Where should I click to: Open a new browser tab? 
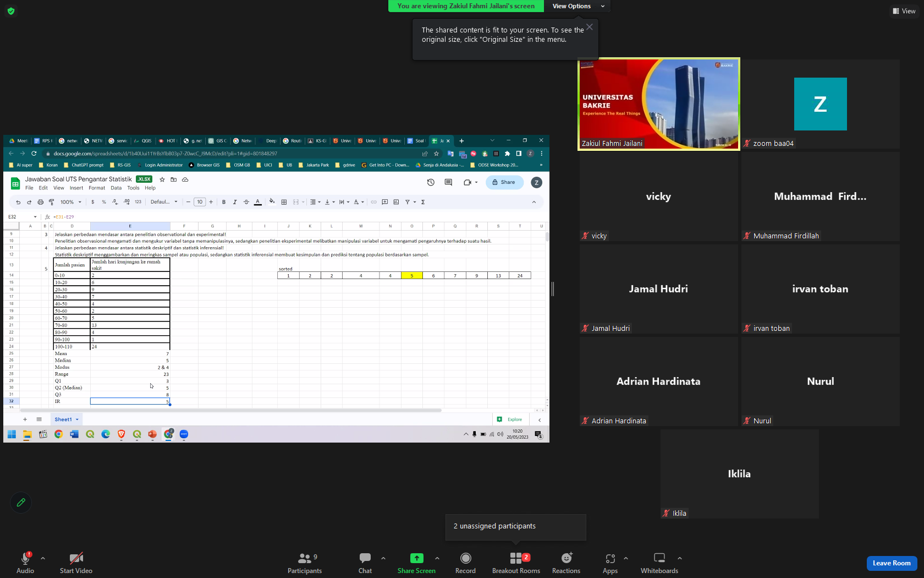(461, 141)
